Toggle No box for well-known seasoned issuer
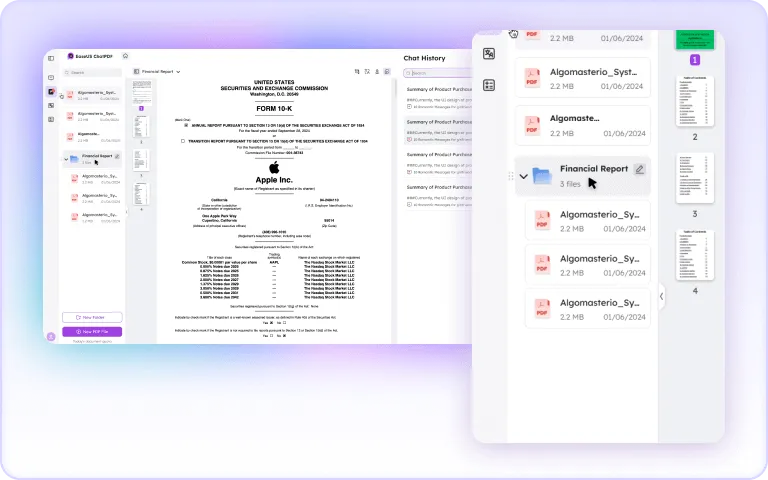Viewport: 768px width, 480px height. tap(285, 323)
